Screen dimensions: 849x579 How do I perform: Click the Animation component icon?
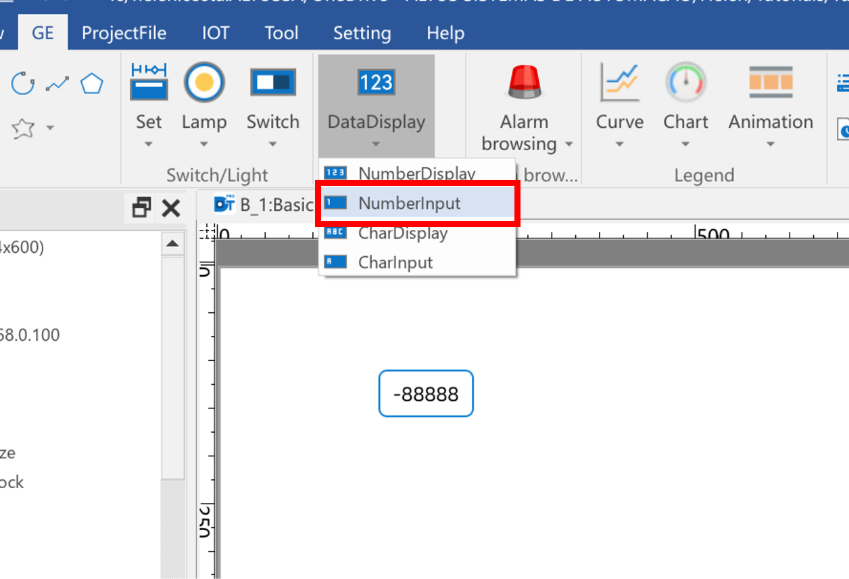coord(771,82)
